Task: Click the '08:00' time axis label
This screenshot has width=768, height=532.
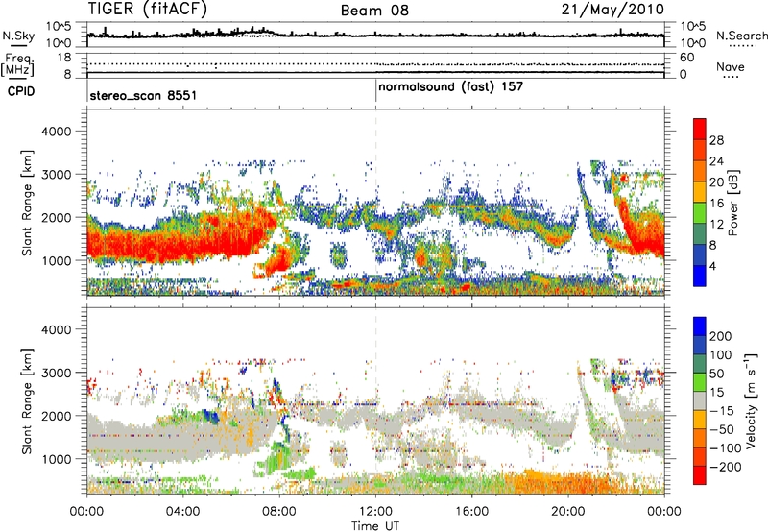Action: pos(279,512)
